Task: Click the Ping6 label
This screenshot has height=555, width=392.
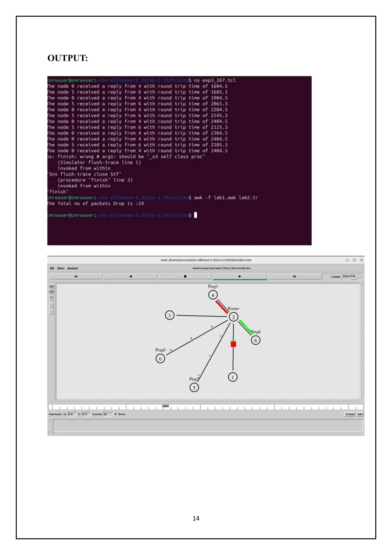Action: point(256,332)
